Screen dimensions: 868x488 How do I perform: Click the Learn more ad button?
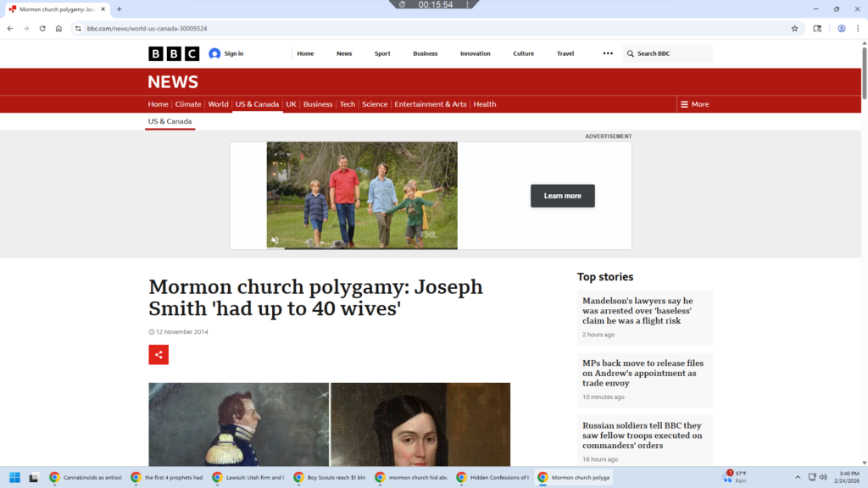tap(562, 196)
